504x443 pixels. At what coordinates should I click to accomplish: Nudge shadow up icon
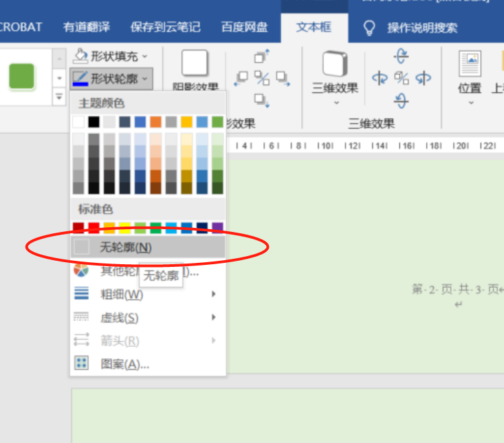coord(261,56)
